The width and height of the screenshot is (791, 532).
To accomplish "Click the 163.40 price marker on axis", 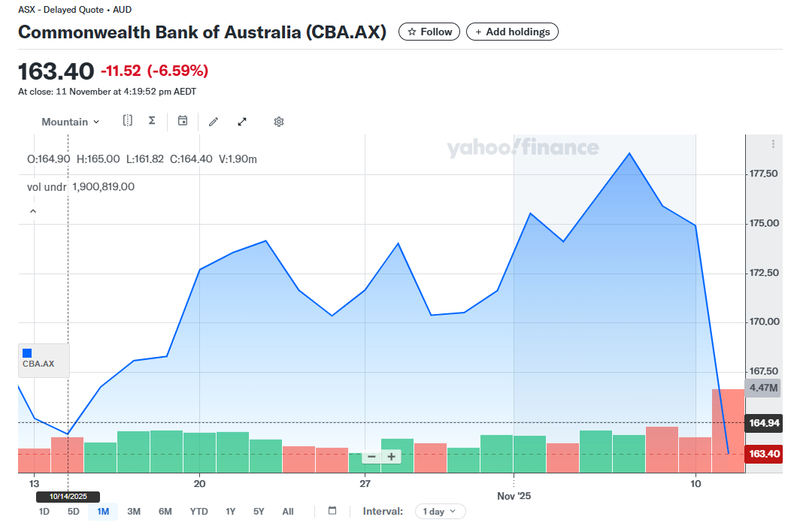I will tap(762, 454).
